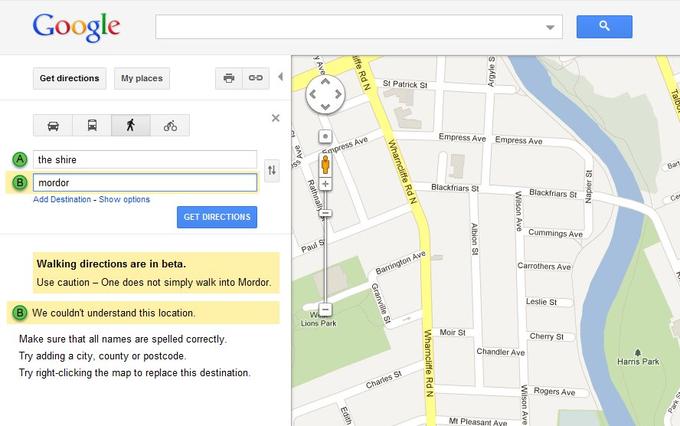Click 'Carrothers Ave' map label
Viewport: 680px width, 426px height.
(x=544, y=266)
